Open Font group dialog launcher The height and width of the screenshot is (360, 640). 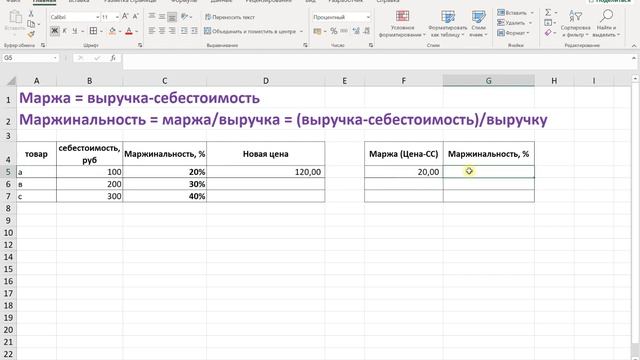coord(140,45)
